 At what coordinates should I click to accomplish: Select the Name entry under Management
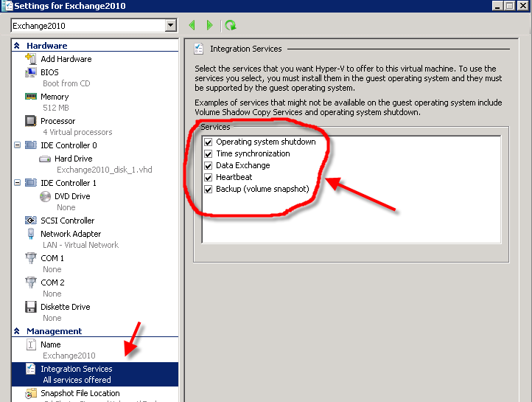(x=51, y=344)
